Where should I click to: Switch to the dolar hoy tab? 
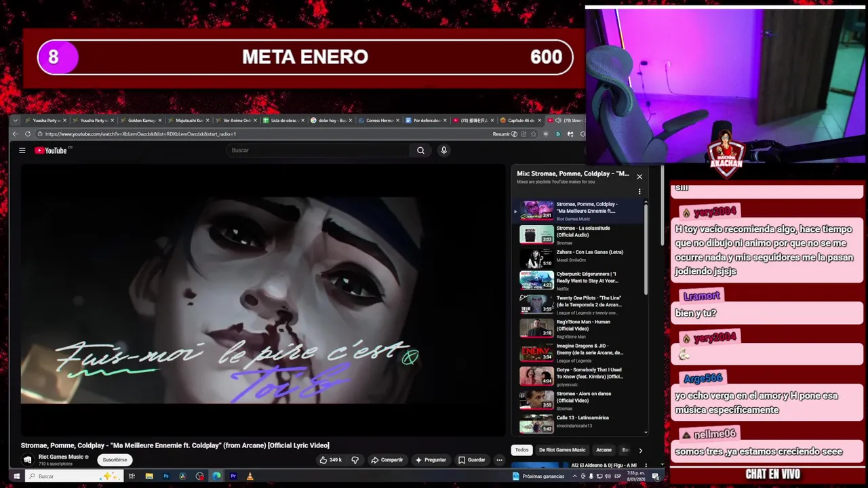(332, 120)
